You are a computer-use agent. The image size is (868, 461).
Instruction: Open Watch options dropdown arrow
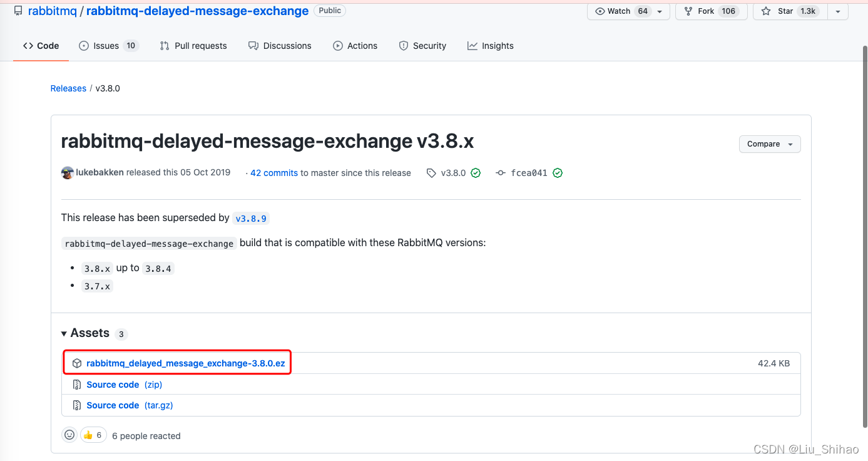[x=660, y=11]
